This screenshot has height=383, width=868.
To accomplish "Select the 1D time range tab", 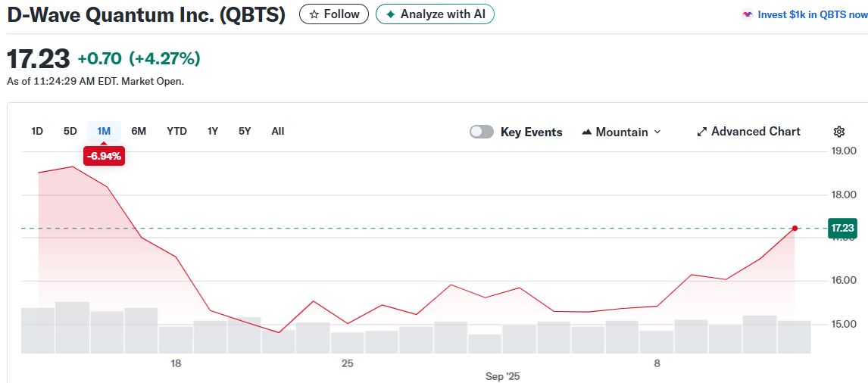I will (37, 131).
